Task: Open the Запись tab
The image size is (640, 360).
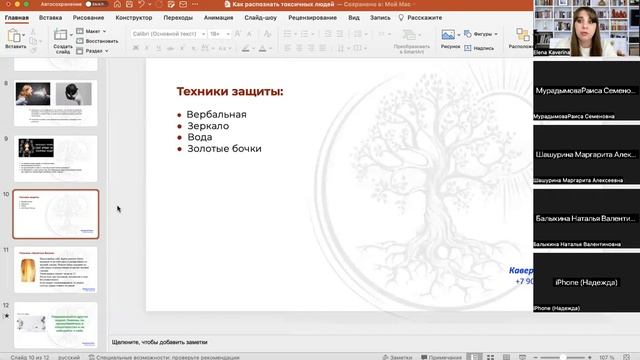Action: (380, 18)
